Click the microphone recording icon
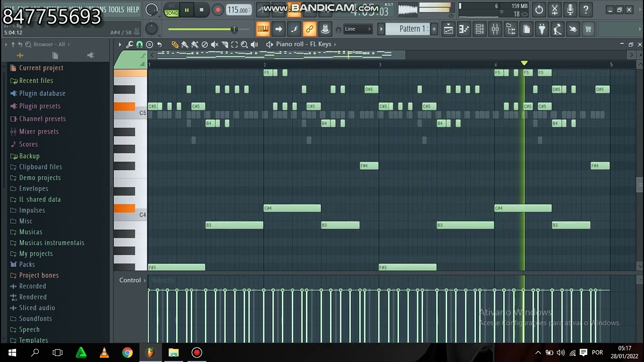 570,9
